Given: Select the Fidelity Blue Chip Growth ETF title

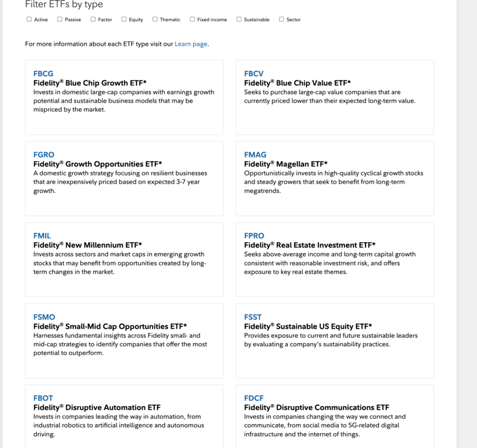Looking at the screenshot, I should tap(90, 83).
